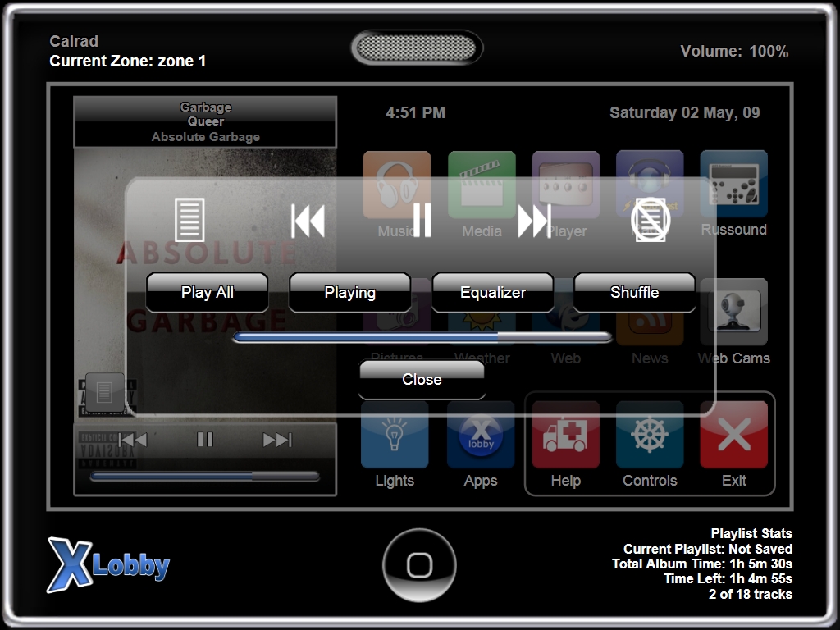Viewport: 840px width, 630px height.
Task: Skip to next track in overlay
Action: [534, 221]
